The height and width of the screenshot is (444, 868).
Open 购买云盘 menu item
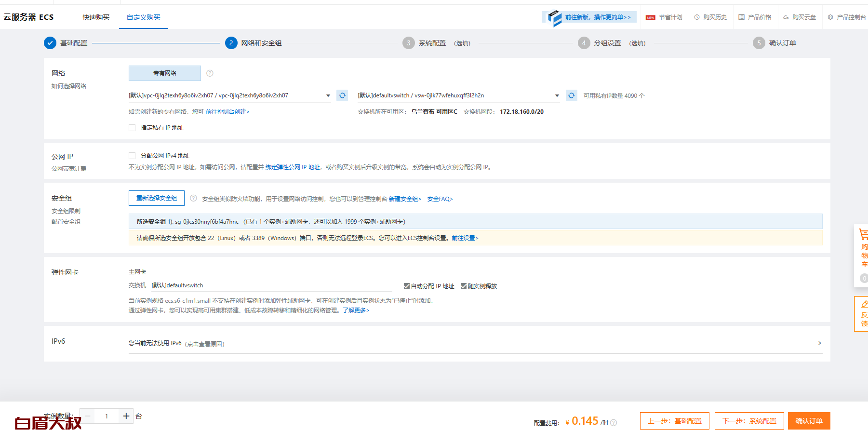click(804, 17)
